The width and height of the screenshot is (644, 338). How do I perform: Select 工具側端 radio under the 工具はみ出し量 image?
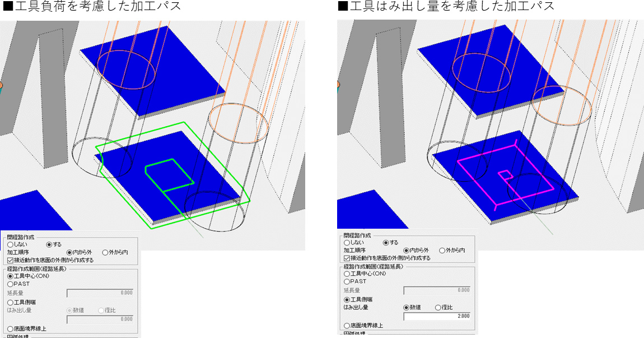(347, 300)
